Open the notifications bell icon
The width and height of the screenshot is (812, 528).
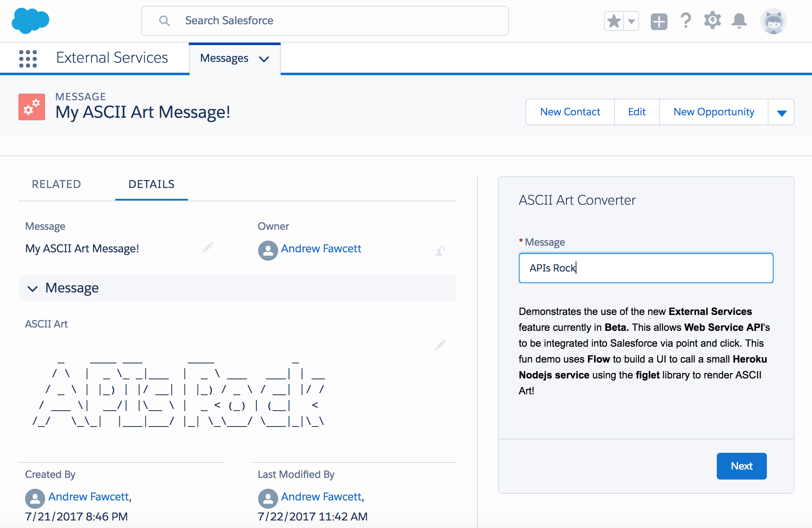(739, 20)
